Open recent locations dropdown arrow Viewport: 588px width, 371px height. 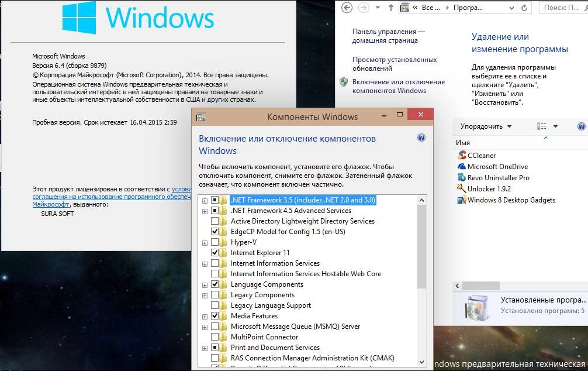pyautogui.click(x=378, y=8)
